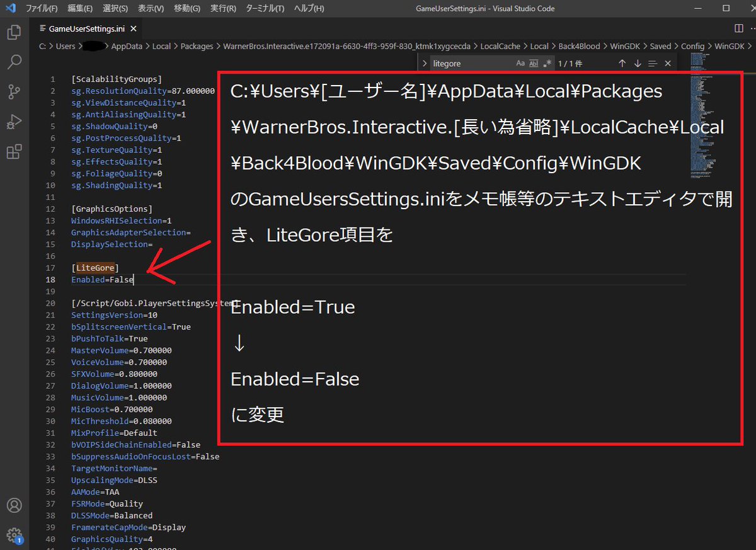Open the Packages breadcrumb segment

[197, 46]
